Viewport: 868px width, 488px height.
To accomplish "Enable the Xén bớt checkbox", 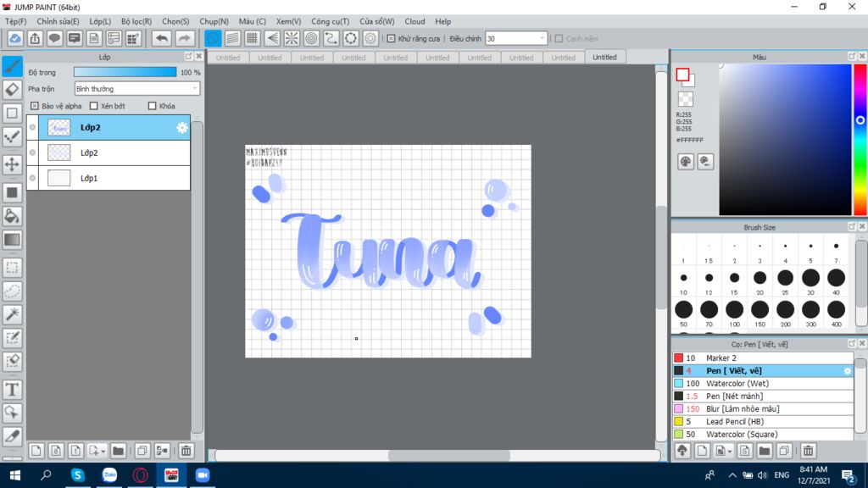I will point(93,106).
